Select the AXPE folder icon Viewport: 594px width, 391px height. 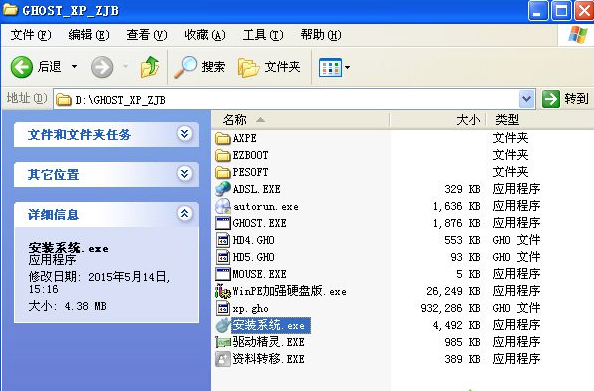point(223,138)
